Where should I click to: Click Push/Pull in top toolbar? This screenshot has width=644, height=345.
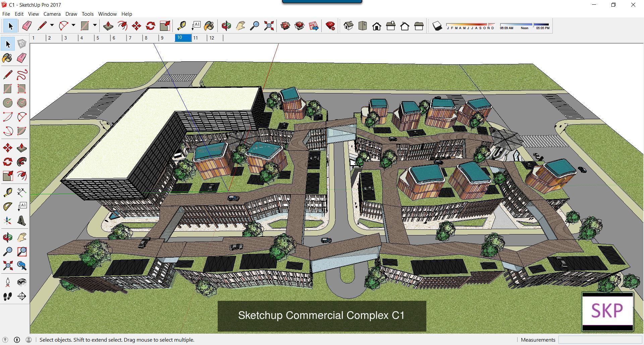pos(108,26)
